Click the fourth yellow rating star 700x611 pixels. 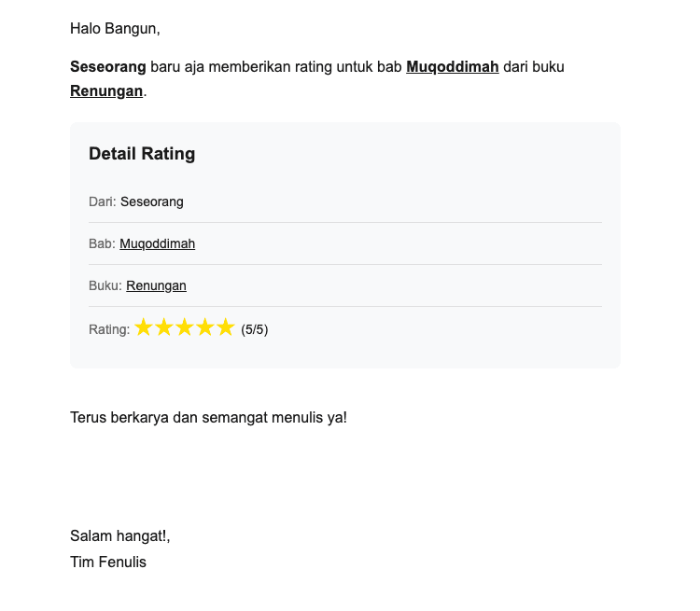[205, 327]
